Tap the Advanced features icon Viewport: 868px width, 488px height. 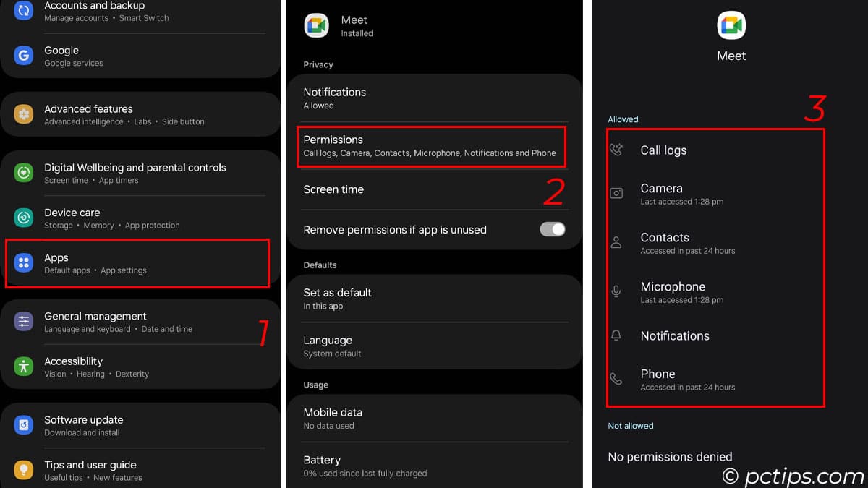[x=24, y=114]
